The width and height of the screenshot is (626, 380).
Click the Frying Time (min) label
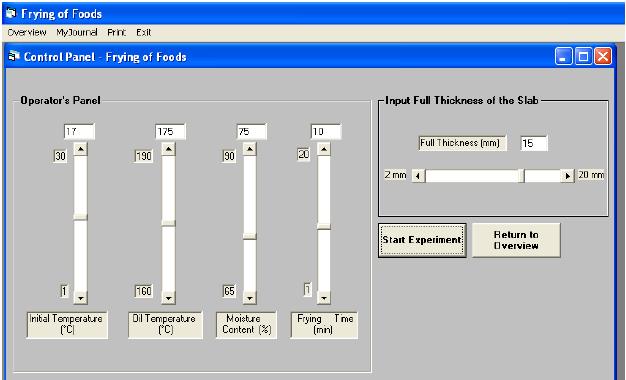click(324, 325)
